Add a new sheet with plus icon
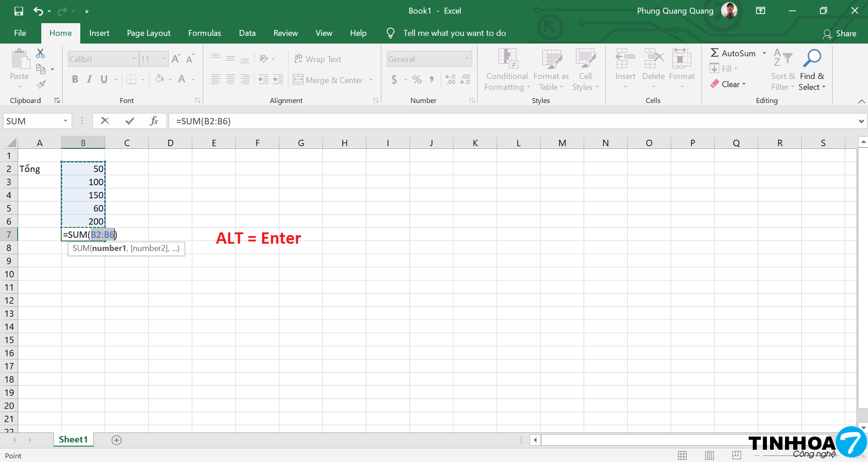The image size is (868, 462). 117,440
